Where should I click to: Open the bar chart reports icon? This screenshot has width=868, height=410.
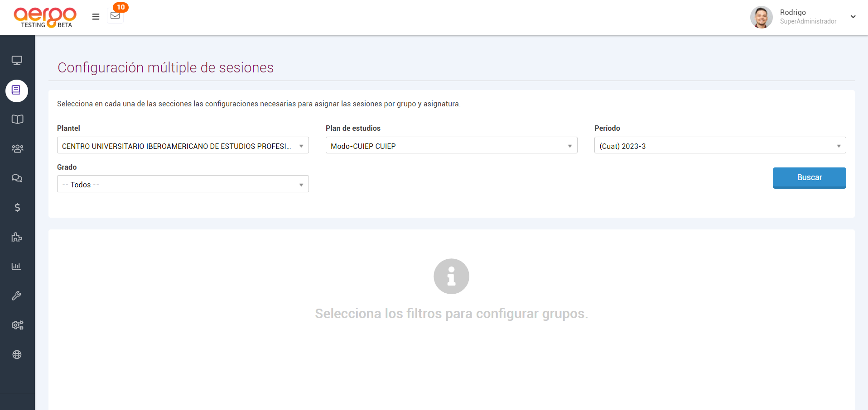click(x=17, y=267)
